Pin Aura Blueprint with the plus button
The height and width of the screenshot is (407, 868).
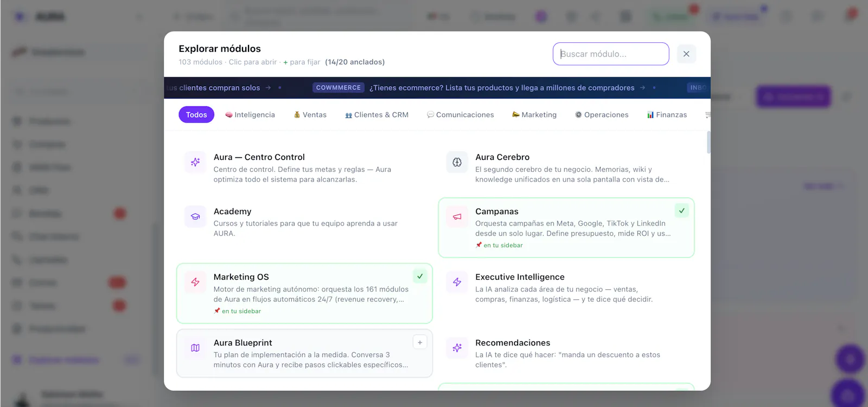pos(420,342)
